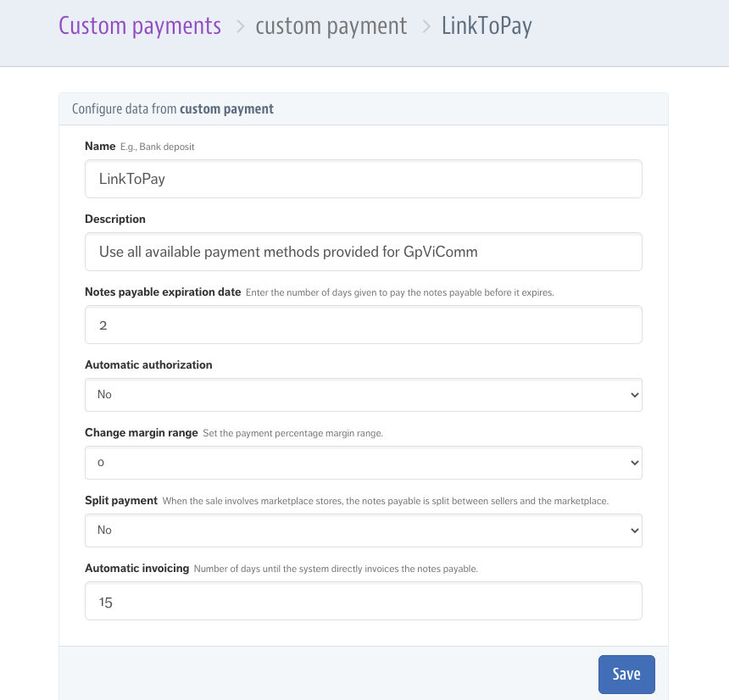Focus the Name field containing LinkToPay
729x700 pixels.
[363, 180]
